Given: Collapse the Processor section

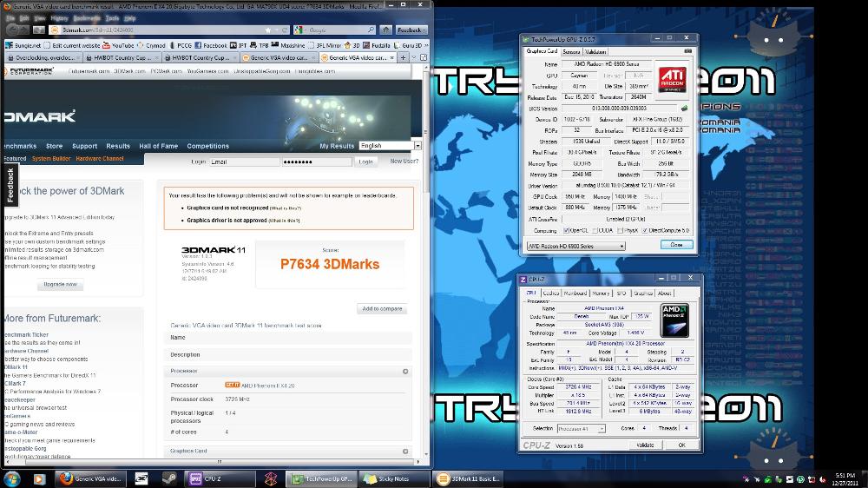Looking at the screenshot, I should point(405,372).
